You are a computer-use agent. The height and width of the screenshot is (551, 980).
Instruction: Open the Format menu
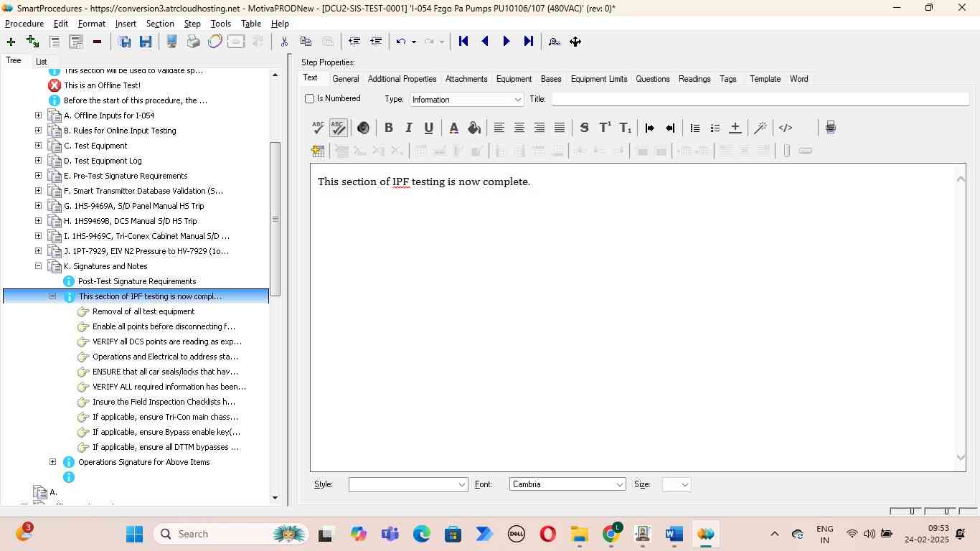[92, 24]
